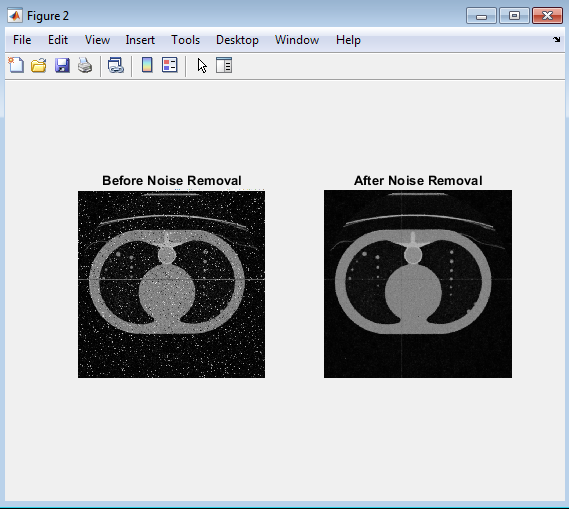Viewport: 569px width, 509px height.
Task: Save the figure with the floppy disk icon
Action: (62, 65)
